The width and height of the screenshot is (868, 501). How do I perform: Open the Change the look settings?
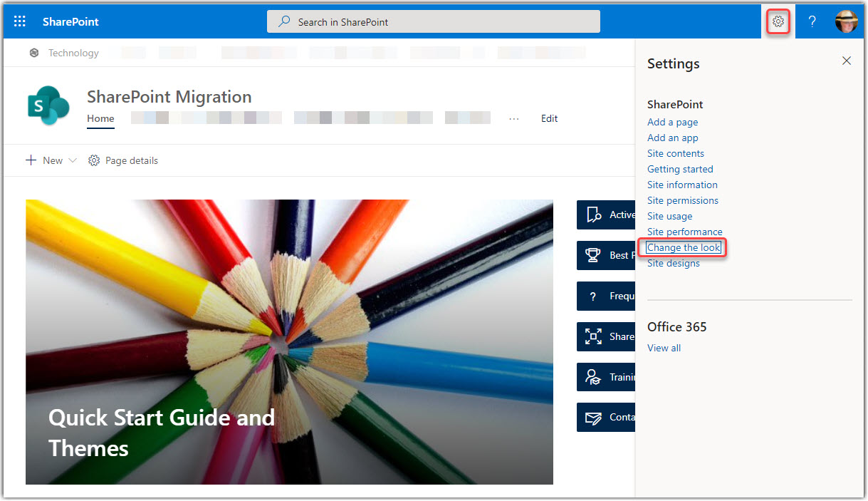click(x=681, y=247)
